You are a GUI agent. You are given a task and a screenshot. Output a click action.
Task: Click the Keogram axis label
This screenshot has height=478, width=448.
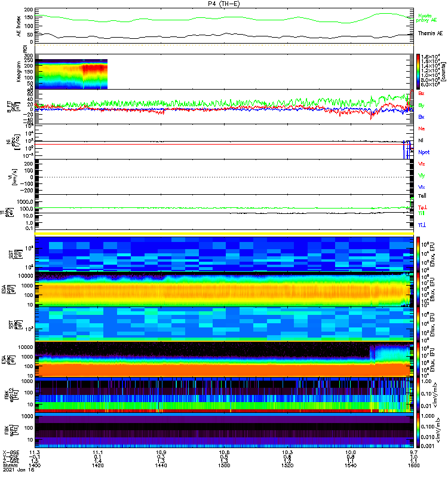(19, 71)
